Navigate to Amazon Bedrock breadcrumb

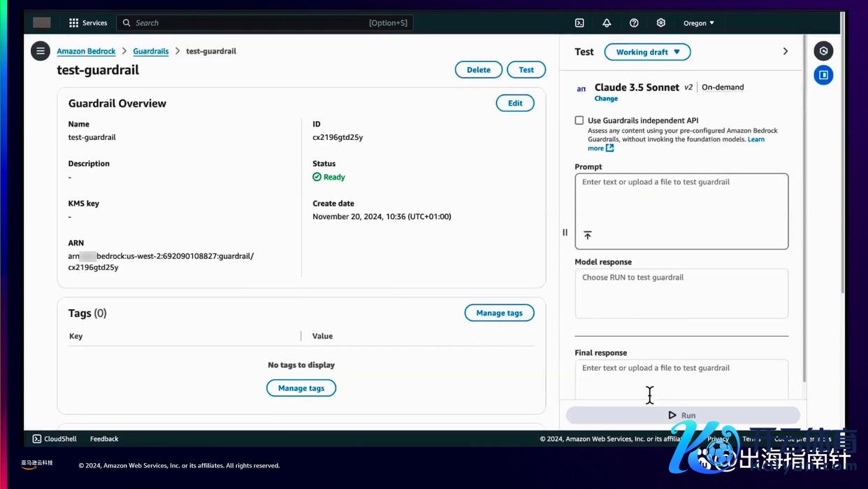click(x=87, y=51)
